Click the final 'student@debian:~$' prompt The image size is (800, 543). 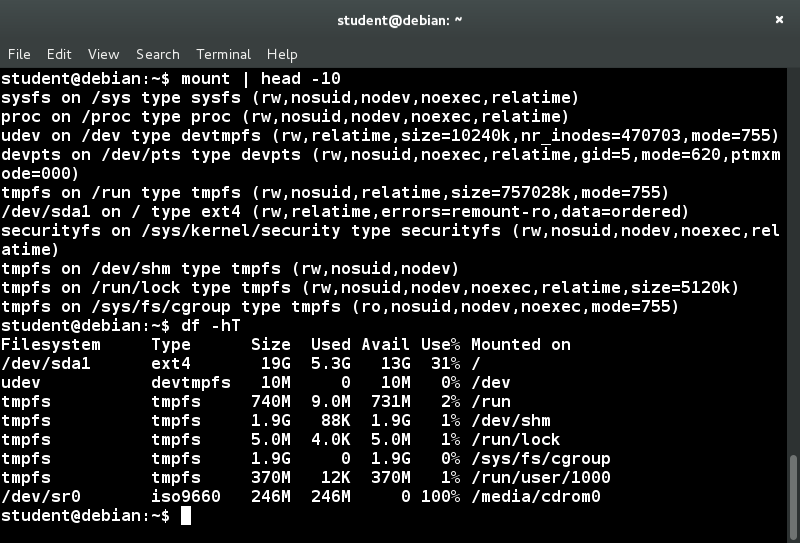(x=85, y=515)
